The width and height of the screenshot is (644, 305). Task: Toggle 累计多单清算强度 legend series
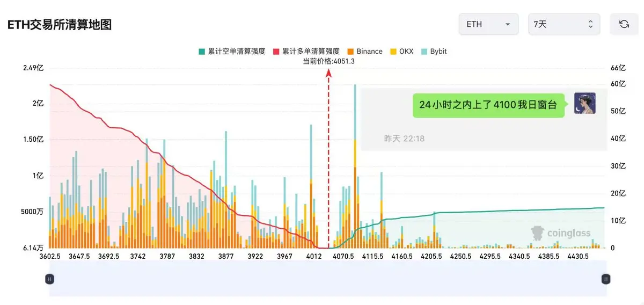coord(306,52)
